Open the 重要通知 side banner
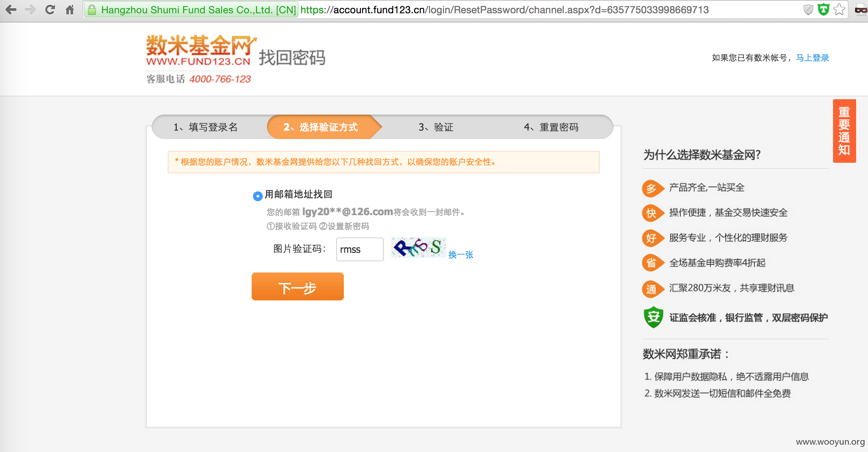The image size is (868, 452). pyautogui.click(x=844, y=131)
